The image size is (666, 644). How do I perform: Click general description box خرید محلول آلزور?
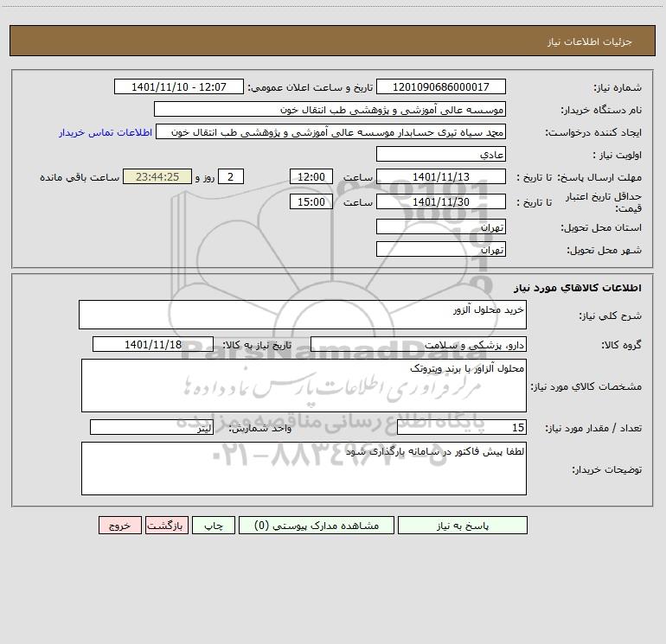coord(303,315)
